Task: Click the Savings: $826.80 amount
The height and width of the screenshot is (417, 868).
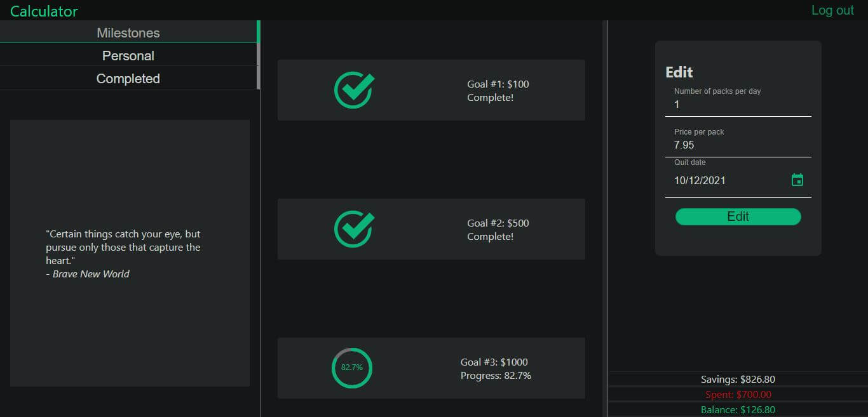Action: pyautogui.click(x=737, y=379)
